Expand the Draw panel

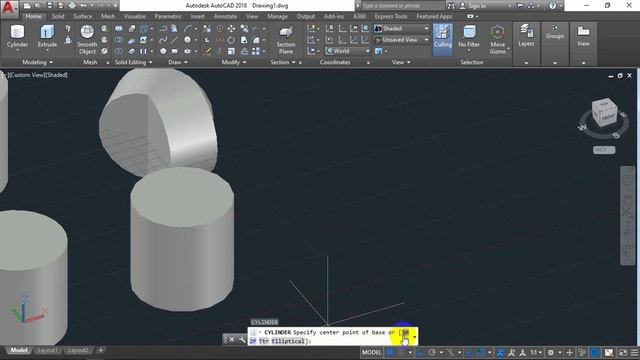coord(178,62)
